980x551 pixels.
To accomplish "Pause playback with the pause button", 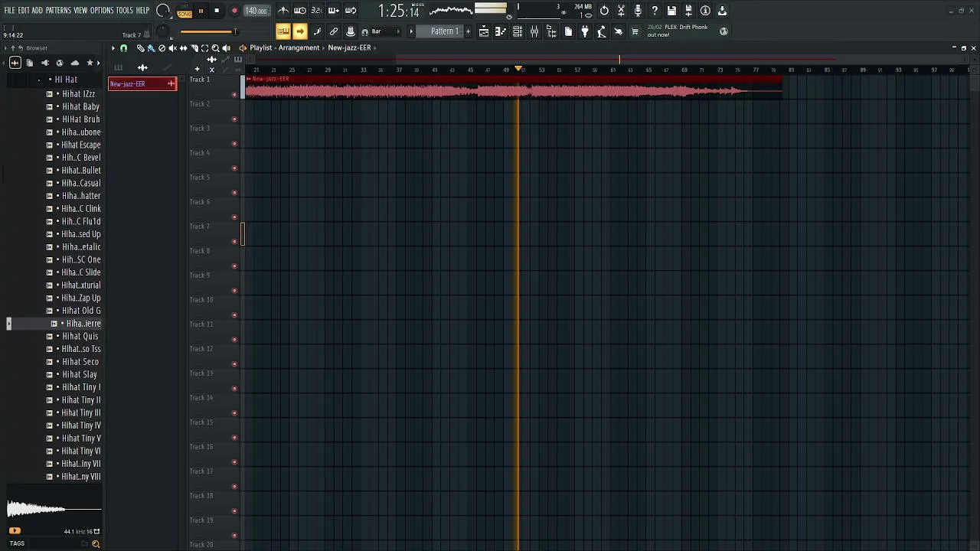I will 201,11.
